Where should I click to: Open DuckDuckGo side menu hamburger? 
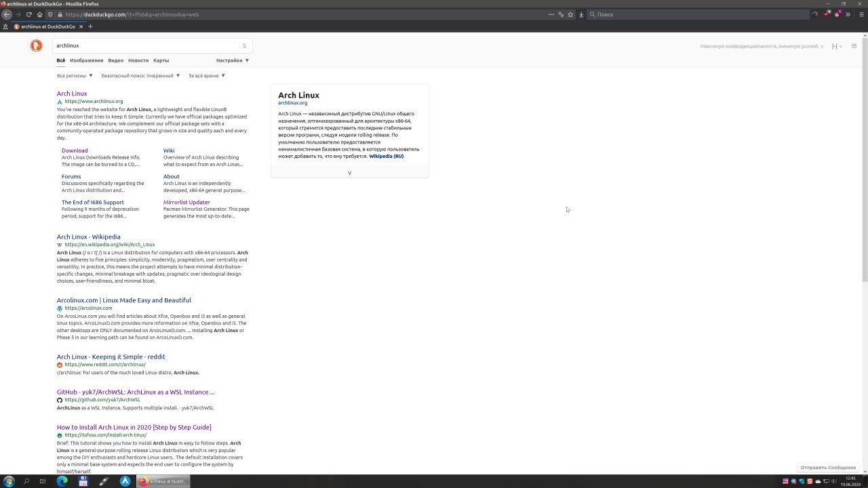pyautogui.click(x=854, y=46)
